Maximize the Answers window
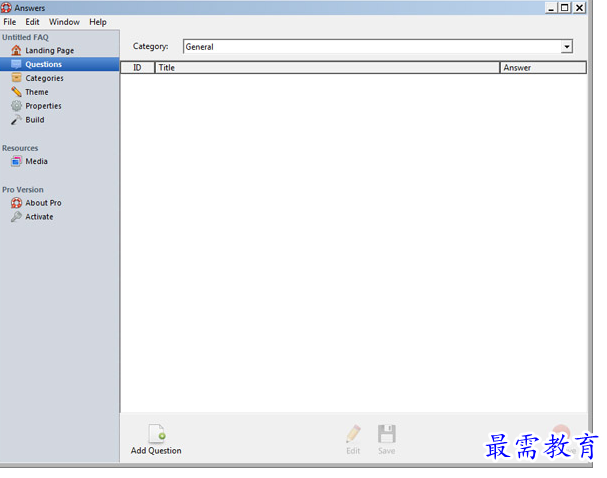 (x=565, y=8)
